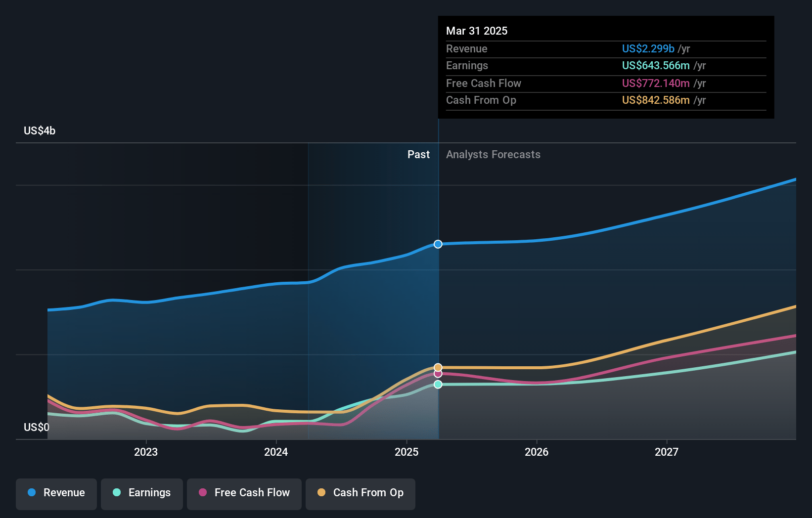
Task: Toggle the Revenue legend button
Action: (x=56, y=493)
